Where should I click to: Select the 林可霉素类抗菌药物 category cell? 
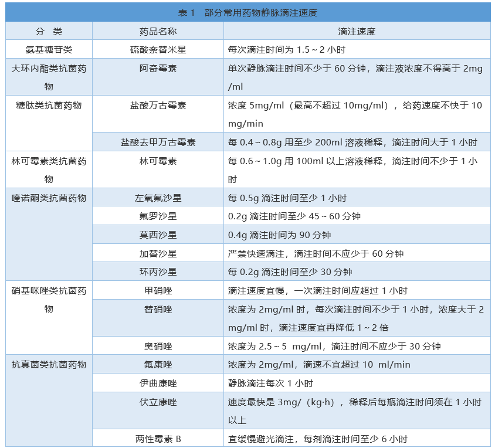point(49,169)
